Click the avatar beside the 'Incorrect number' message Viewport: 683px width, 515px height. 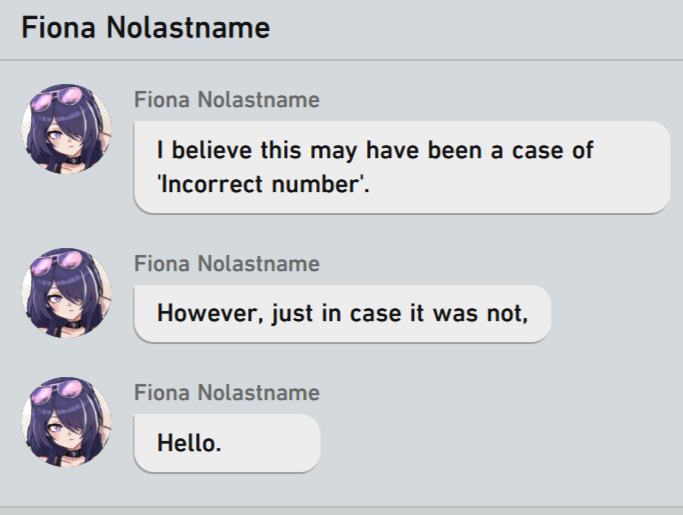[x=66, y=129]
